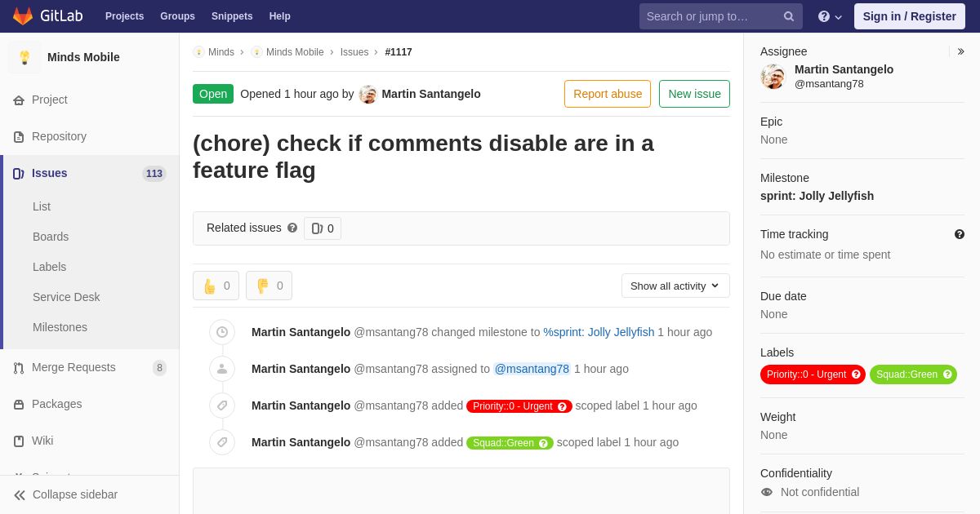Click the Minds Mobile project title in sidebar

(83, 57)
